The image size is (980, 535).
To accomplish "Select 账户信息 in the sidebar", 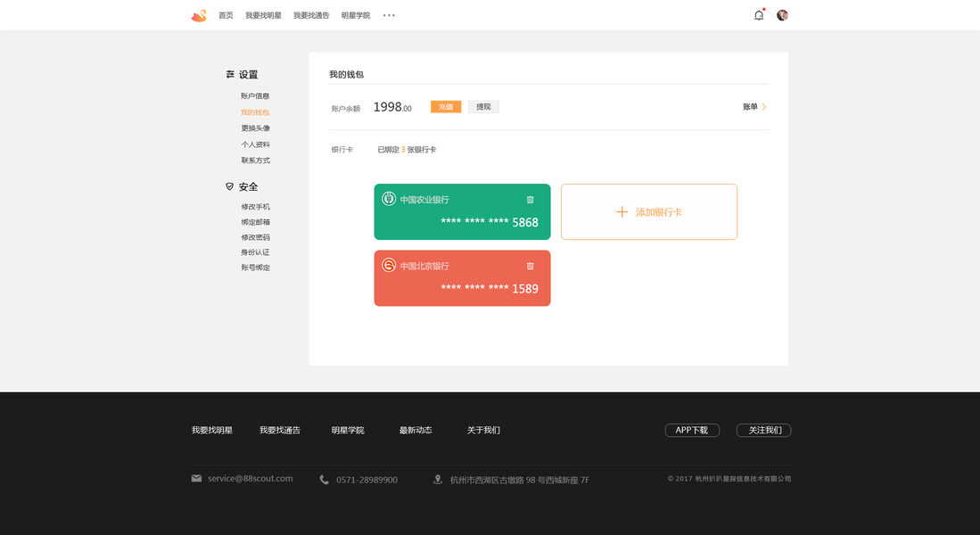I will tap(255, 95).
